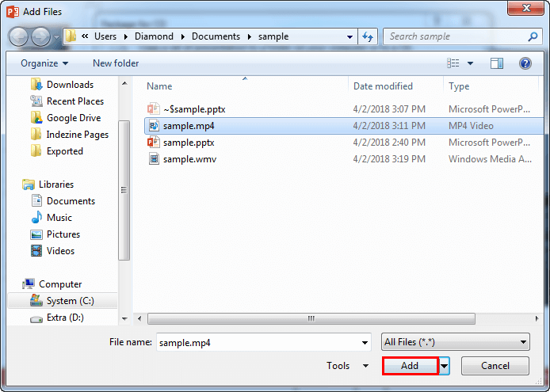Click the sample.pptx PowerPoint file icon
550x392 pixels.
click(x=154, y=143)
